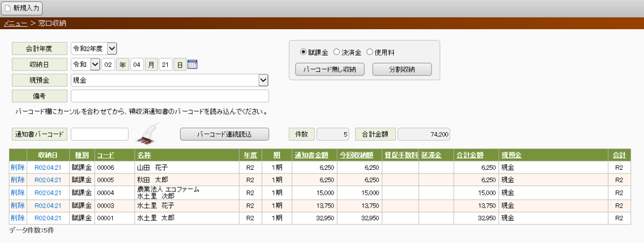Sort by the 期 column header
The height and width of the screenshot is (243, 644).
click(277, 155)
